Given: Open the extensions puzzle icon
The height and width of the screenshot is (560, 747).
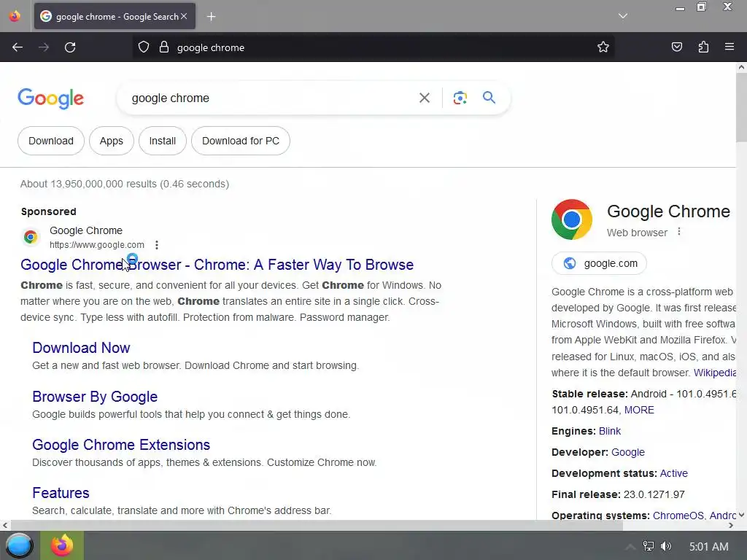Looking at the screenshot, I should click(703, 47).
